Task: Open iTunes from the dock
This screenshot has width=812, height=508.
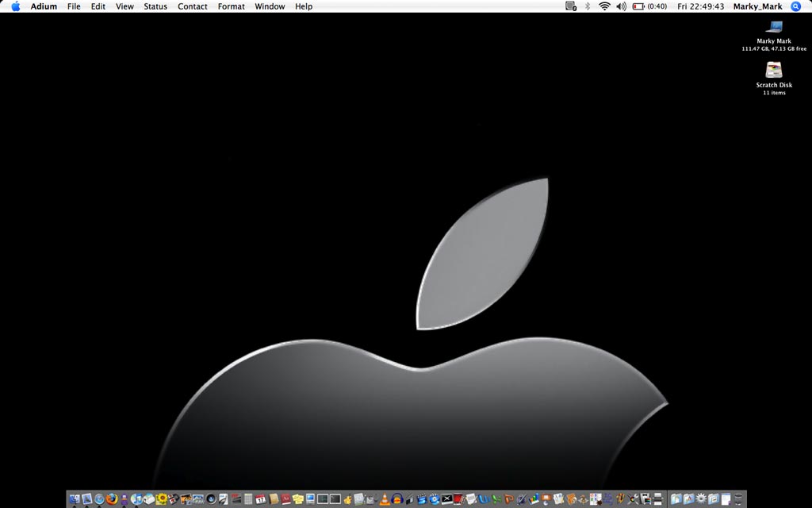Action: (x=136, y=500)
